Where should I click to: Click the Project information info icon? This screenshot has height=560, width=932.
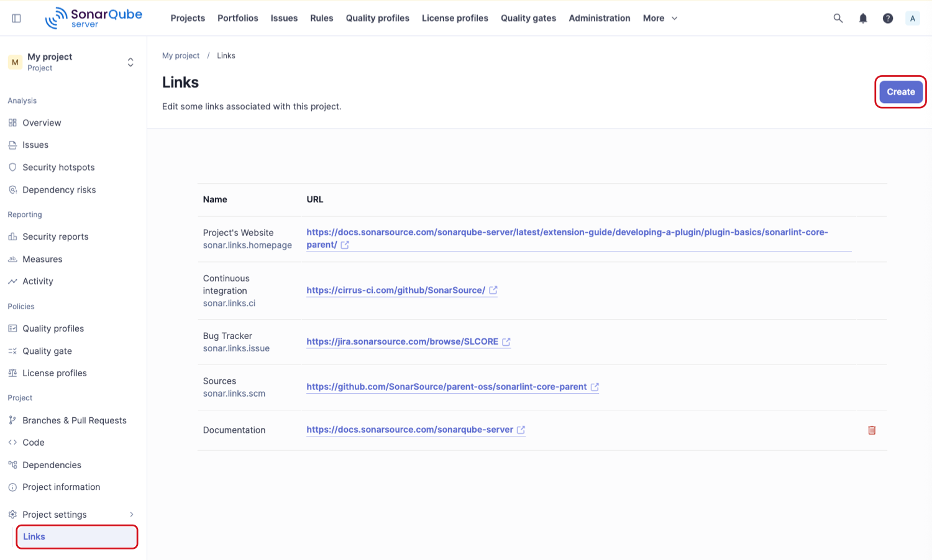[x=12, y=487]
